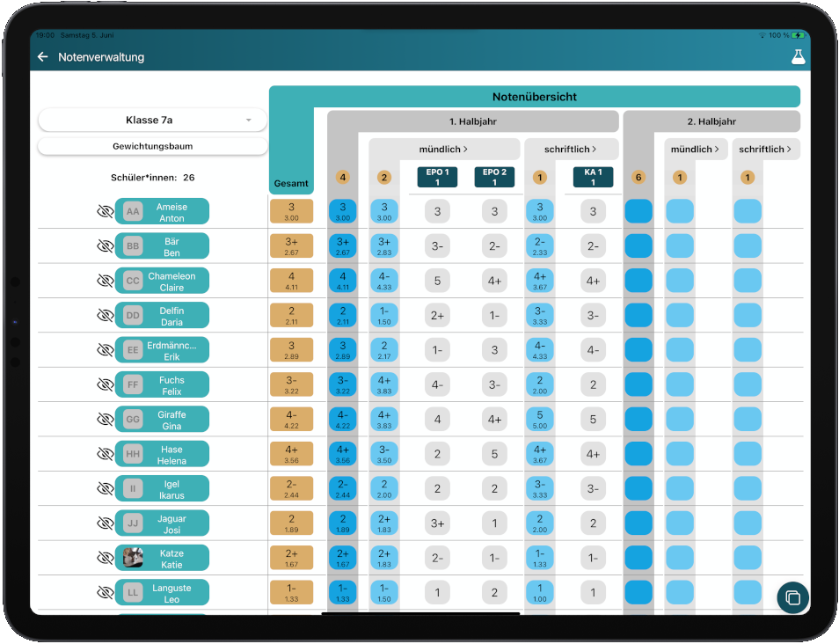Tap the AA avatar for Ameise Anton
Screen dimensions: 839x644
pyautogui.click(x=133, y=212)
